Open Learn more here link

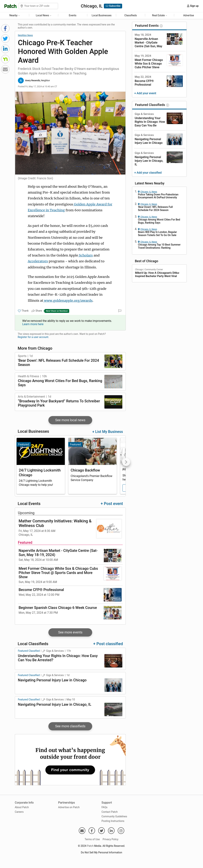[x=33, y=324]
